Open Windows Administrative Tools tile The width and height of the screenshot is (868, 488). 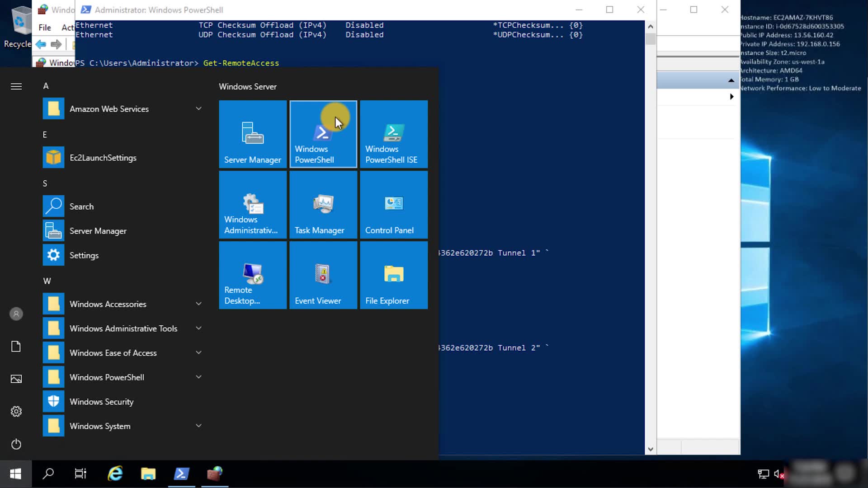253,205
